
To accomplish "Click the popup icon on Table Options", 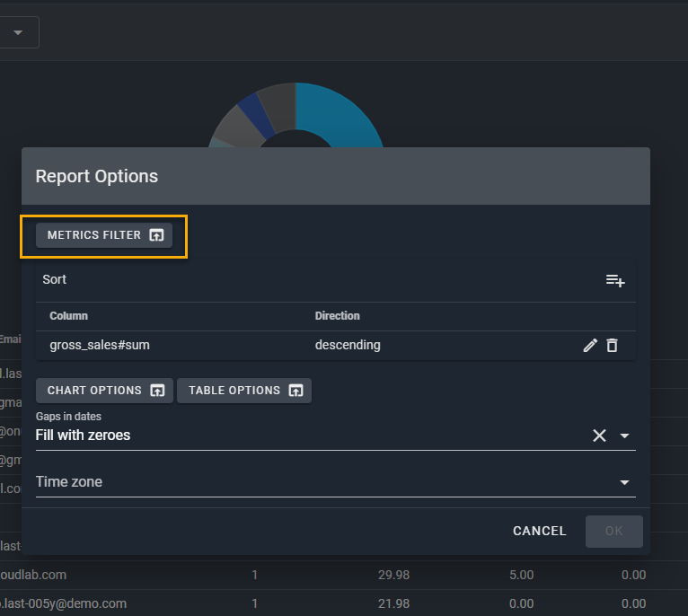I will [296, 391].
